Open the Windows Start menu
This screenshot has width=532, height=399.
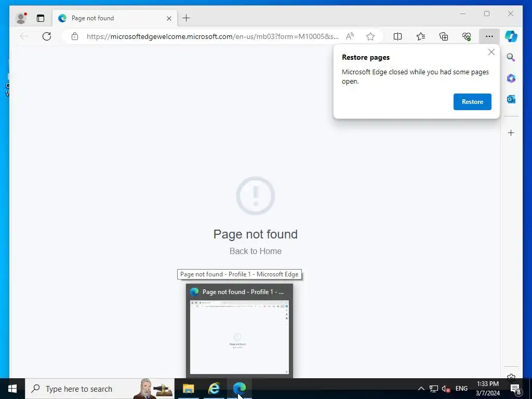(x=12, y=389)
